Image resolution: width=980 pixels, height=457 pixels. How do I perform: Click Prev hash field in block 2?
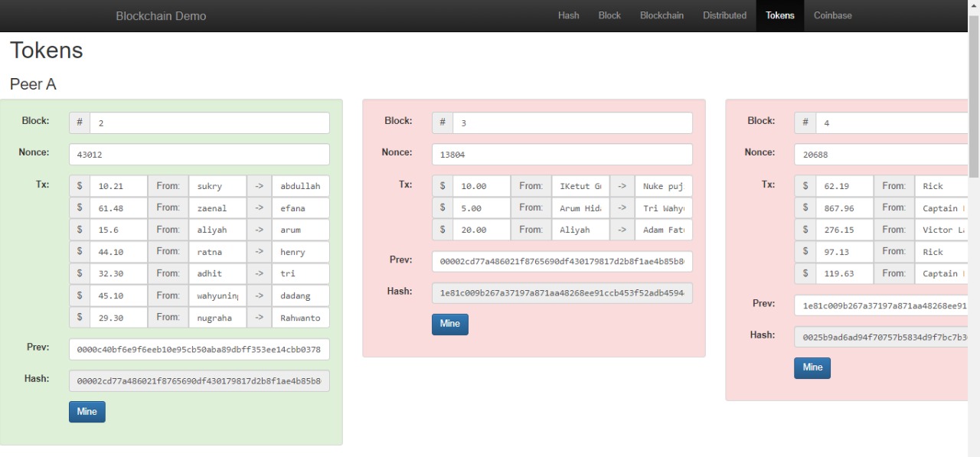[199, 350]
